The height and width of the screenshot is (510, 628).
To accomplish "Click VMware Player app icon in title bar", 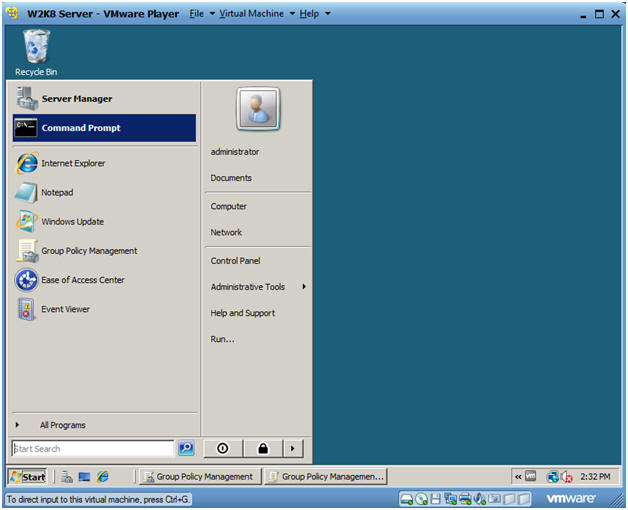I will (x=13, y=13).
